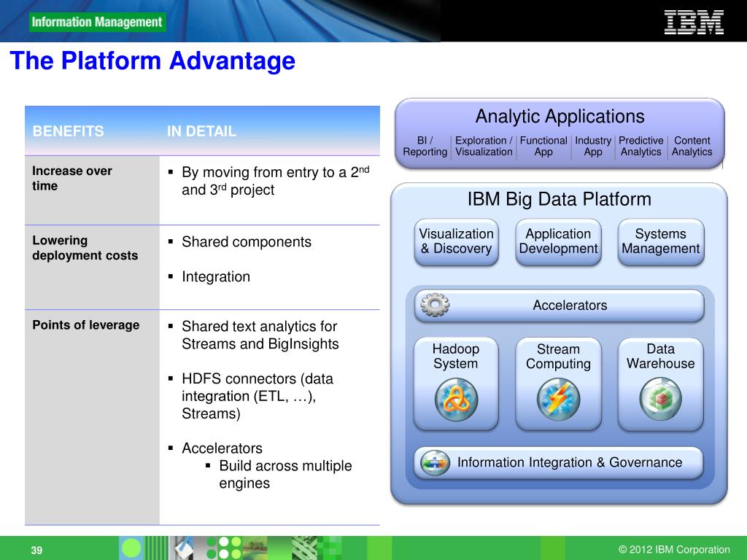Select the Increase over time cell
The height and width of the screenshot is (560, 747).
pos(92,190)
